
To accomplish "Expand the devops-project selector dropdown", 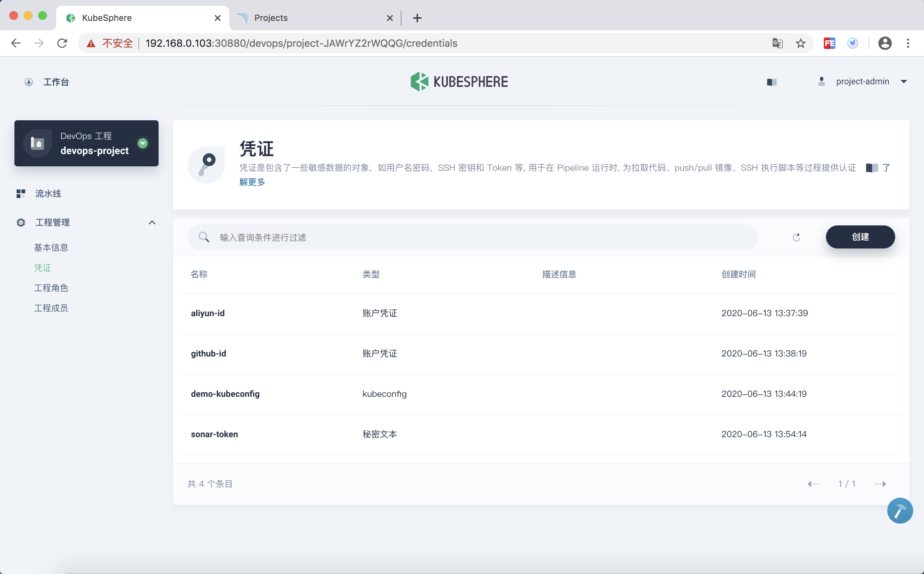I will [x=143, y=143].
